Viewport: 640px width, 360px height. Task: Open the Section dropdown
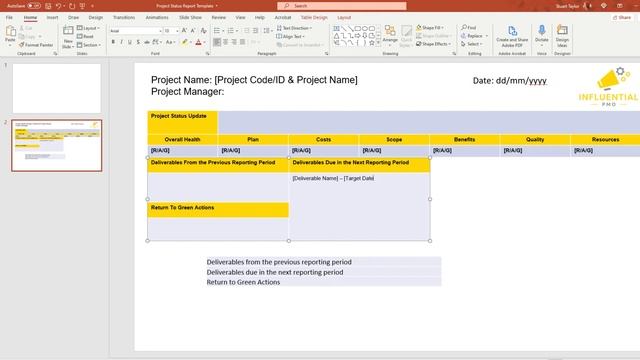point(89,45)
